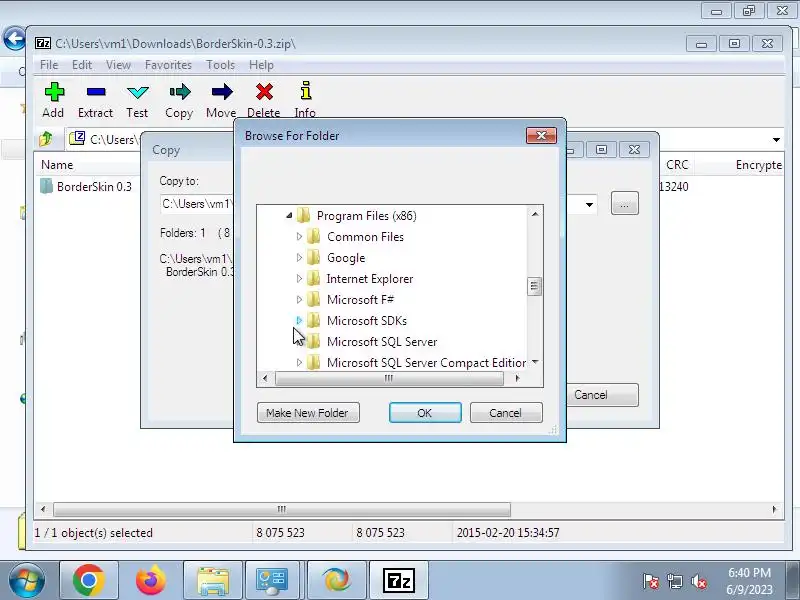Screen dimensions: 800x600
Task: Expand the Google tree node
Action: tap(299, 257)
